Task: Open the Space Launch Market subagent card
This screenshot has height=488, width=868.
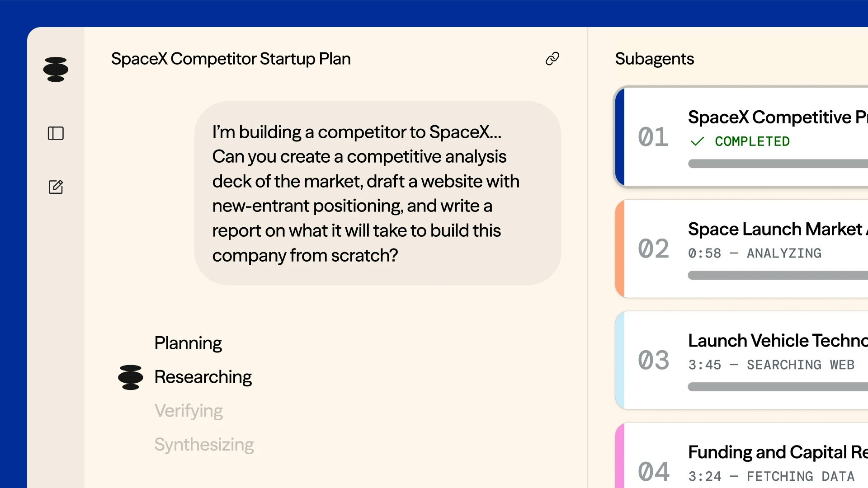Action: (x=741, y=249)
